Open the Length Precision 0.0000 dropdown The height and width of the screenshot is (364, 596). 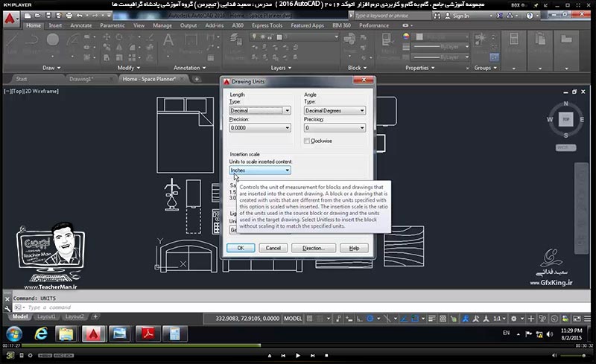coord(260,128)
